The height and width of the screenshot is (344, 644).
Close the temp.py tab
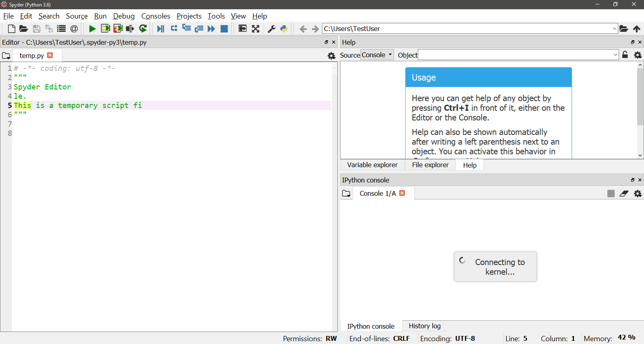[50, 55]
